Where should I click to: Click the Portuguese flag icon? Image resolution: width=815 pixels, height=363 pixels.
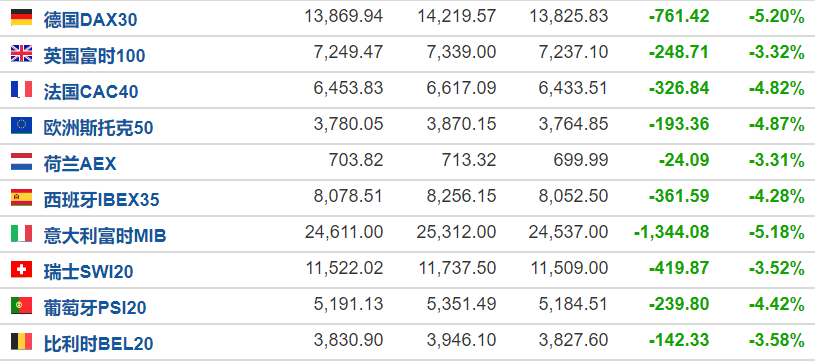click(21, 305)
